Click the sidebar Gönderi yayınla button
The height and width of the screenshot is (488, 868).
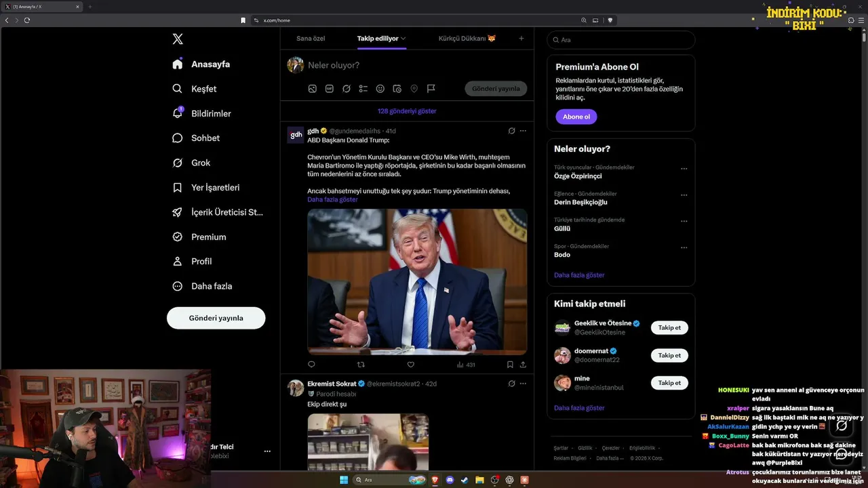click(216, 318)
